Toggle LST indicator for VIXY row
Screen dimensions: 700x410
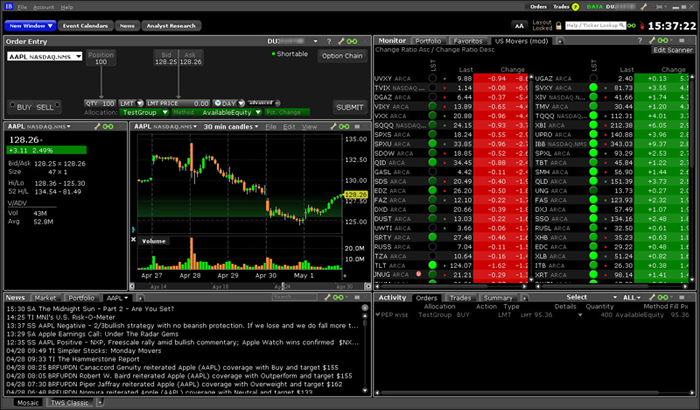pyautogui.click(x=432, y=107)
